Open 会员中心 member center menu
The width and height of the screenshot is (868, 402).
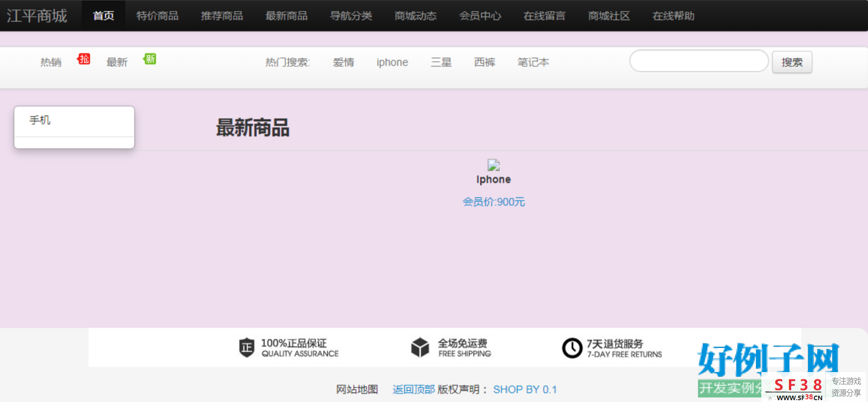pyautogui.click(x=480, y=16)
